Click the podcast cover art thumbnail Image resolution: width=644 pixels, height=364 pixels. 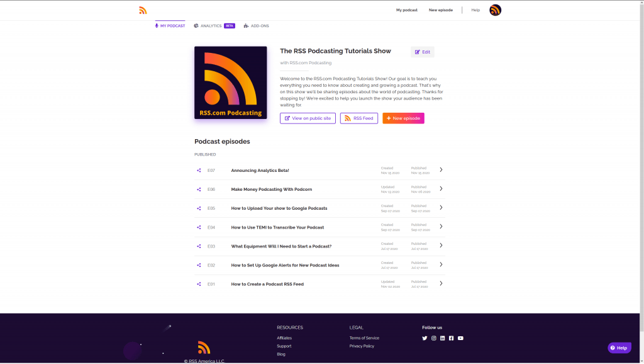tap(230, 82)
